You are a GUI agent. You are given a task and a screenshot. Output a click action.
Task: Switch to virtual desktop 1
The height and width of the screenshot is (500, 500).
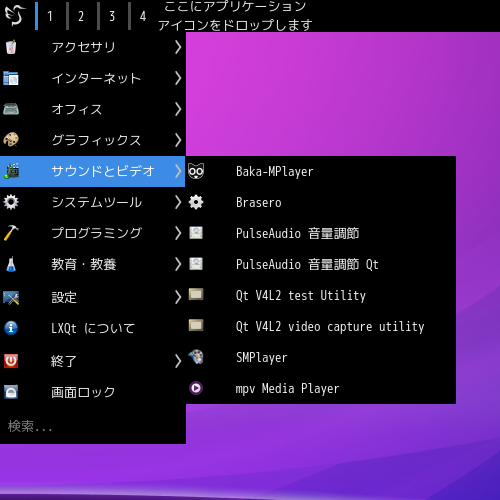pos(50,16)
